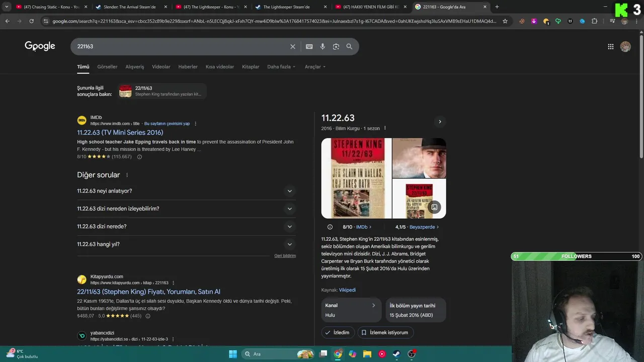Switch to the Alışveriş tab

(135, 67)
